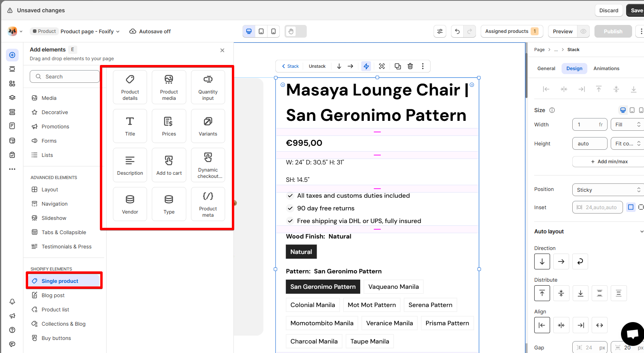Screen dimensions: 644x353
Task: Undo the last change
Action: click(x=457, y=31)
